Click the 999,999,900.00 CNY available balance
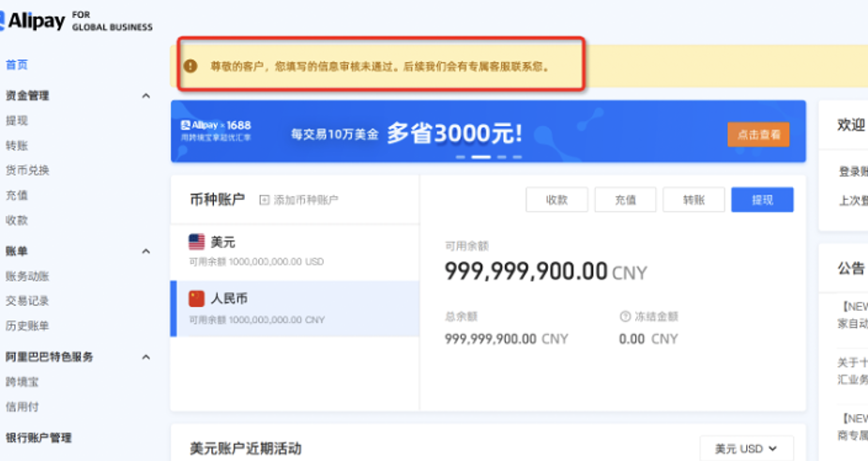Viewport: 868px width, 461px height. click(546, 272)
